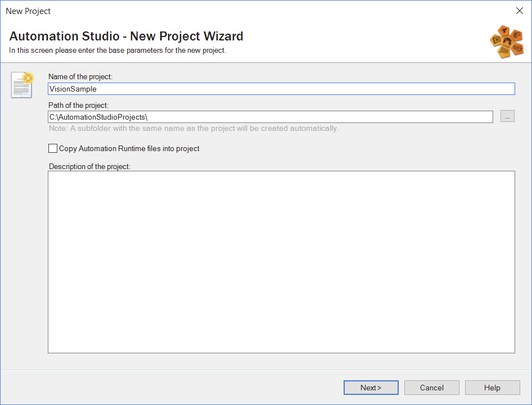Image resolution: width=532 pixels, height=405 pixels.
Task: Click the 'Automation Studio - New Project Wizard' heading
Action: [126, 36]
